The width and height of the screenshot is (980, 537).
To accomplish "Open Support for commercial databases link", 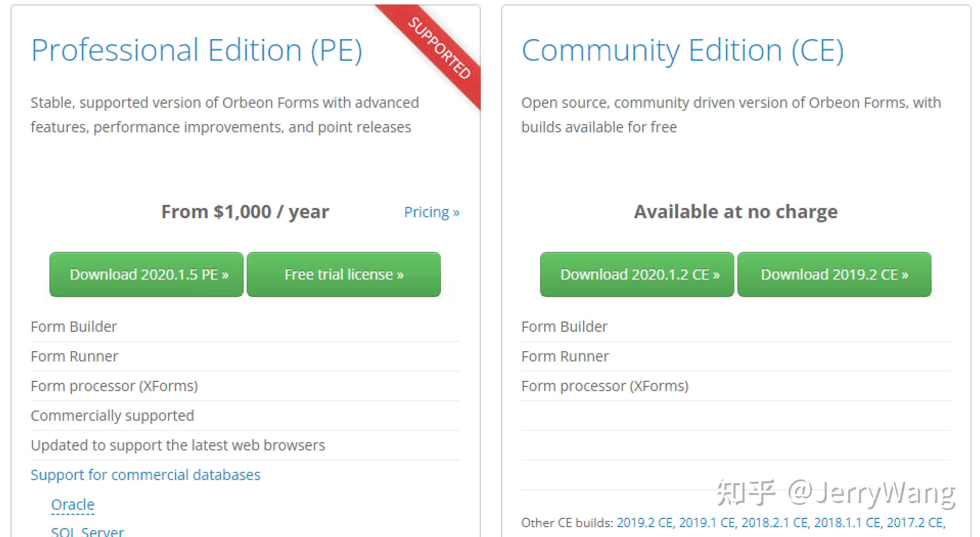I will pos(145,475).
